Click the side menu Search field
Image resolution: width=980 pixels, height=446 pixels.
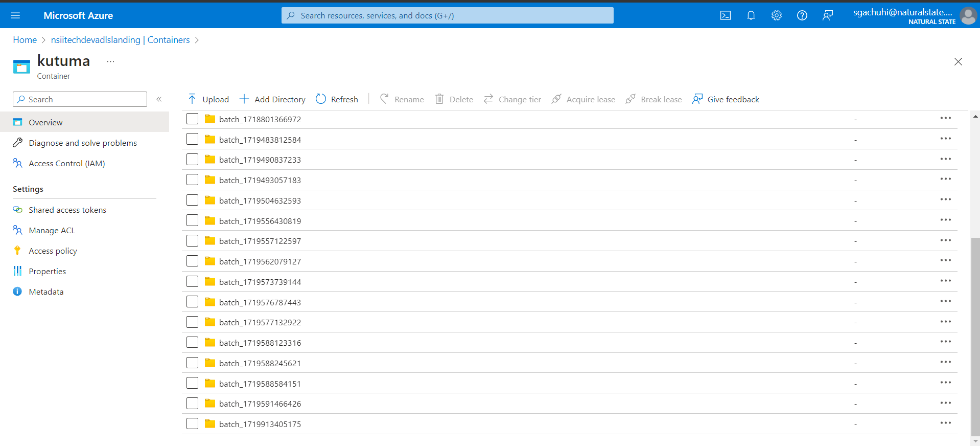(80, 99)
